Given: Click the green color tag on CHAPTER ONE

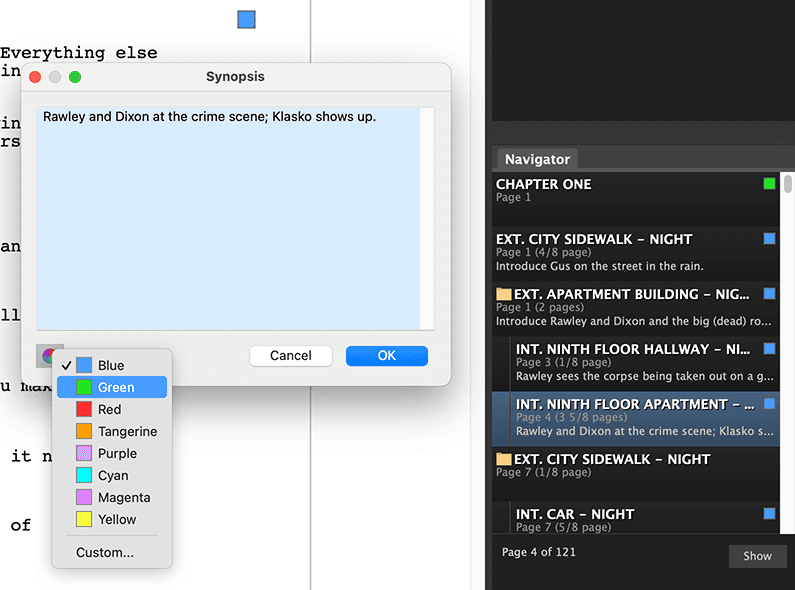Looking at the screenshot, I should [769, 183].
